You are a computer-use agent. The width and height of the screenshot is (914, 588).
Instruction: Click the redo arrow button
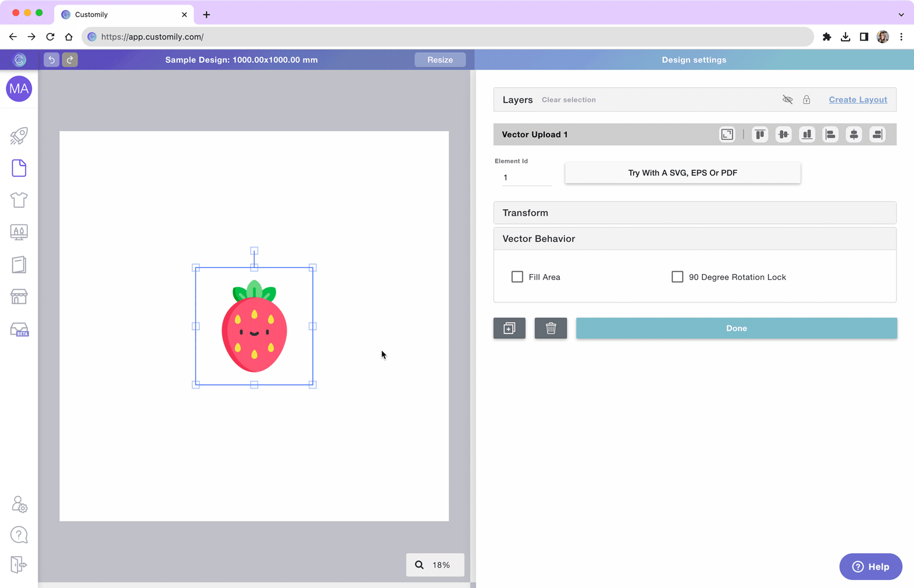(70, 60)
